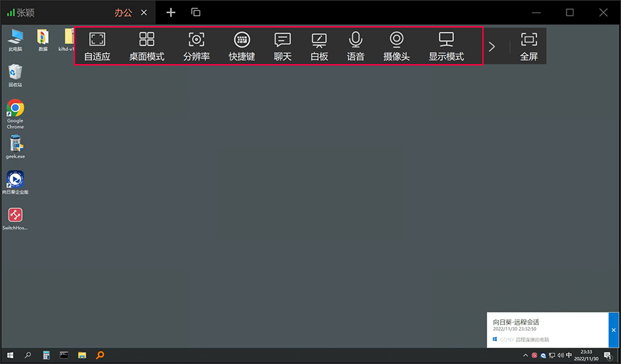Click the 张颖 connection signal label
Image resolution: width=621 pixels, height=364 pixels.
click(x=21, y=12)
